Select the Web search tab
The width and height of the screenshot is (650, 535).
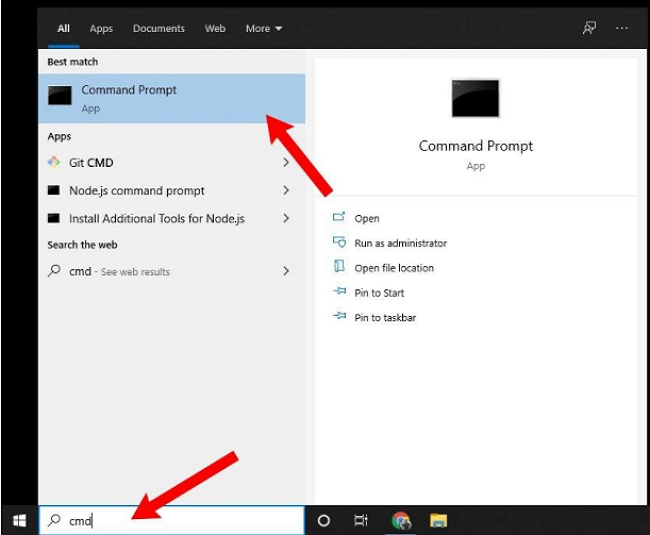point(215,29)
